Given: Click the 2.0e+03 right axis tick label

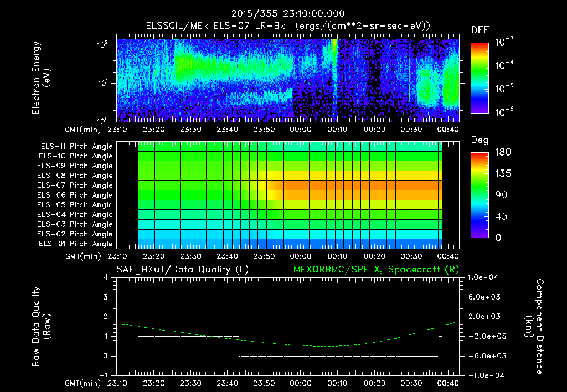Looking at the screenshot, I should point(484,316).
